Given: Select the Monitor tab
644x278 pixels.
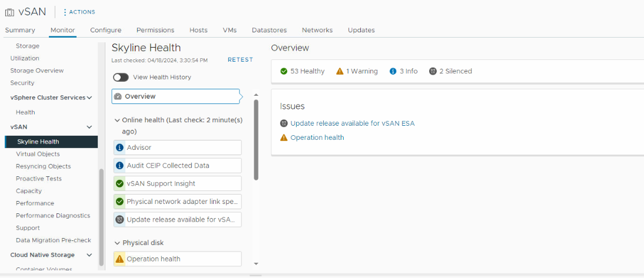Looking at the screenshot, I should 62,30.
